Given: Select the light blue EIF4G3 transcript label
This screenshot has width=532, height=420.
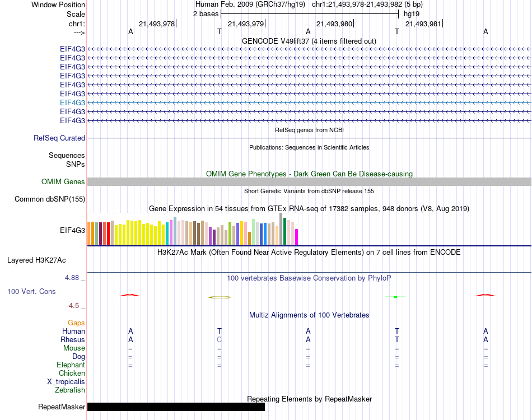Looking at the screenshot, I should coord(72,102).
